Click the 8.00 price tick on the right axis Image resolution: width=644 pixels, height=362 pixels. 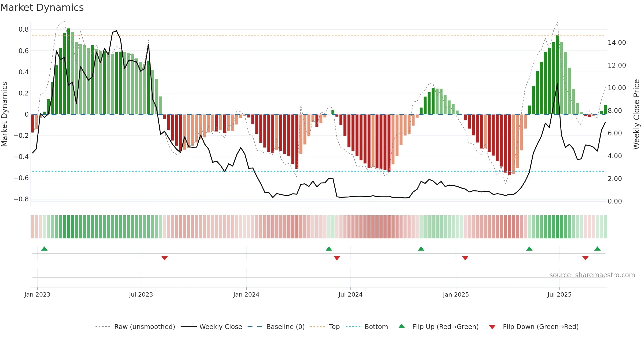coord(615,110)
